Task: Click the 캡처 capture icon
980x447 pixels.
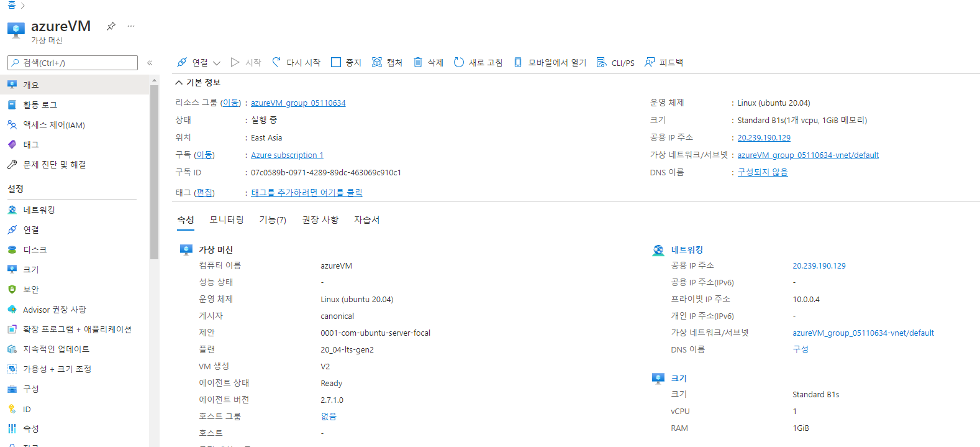Action: [377, 62]
